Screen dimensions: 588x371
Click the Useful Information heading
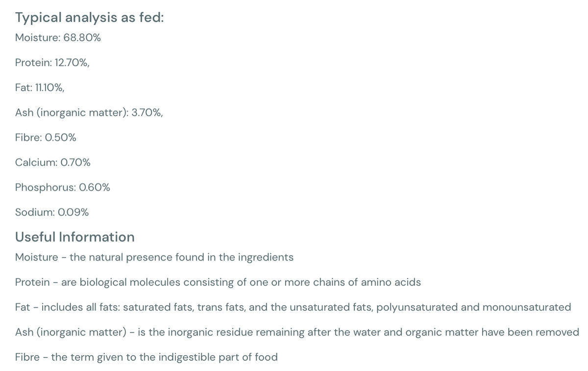pos(75,237)
